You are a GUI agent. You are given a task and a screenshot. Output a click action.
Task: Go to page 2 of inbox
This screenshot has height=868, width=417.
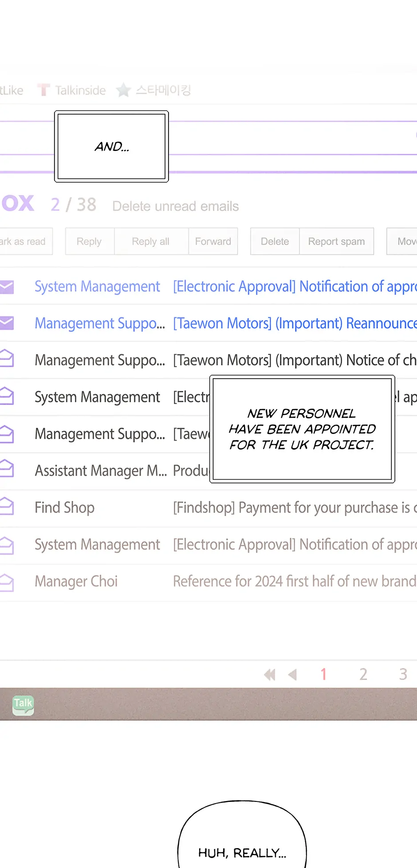363,675
